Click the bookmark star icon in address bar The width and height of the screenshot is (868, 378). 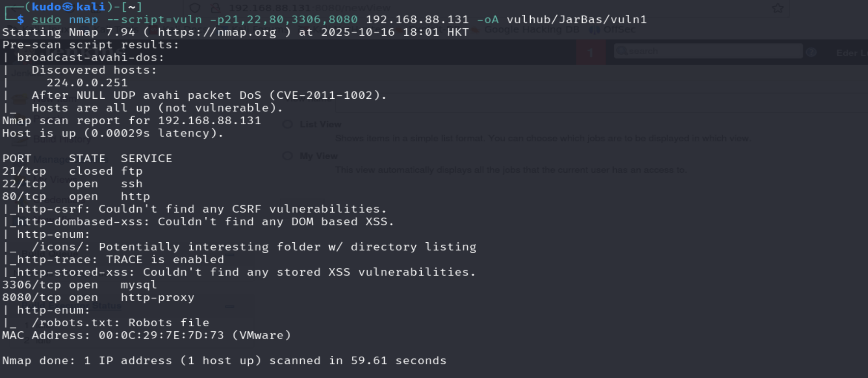pyautogui.click(x=778, y=8)
